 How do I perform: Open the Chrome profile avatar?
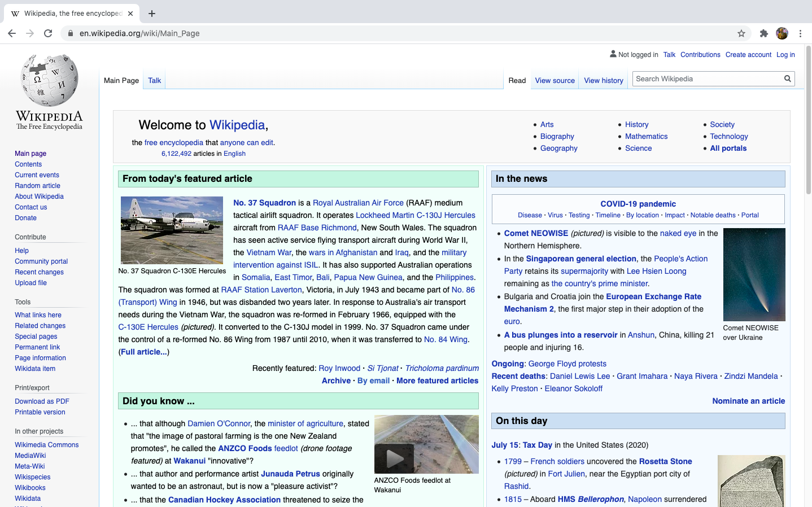tap(782, 33)
